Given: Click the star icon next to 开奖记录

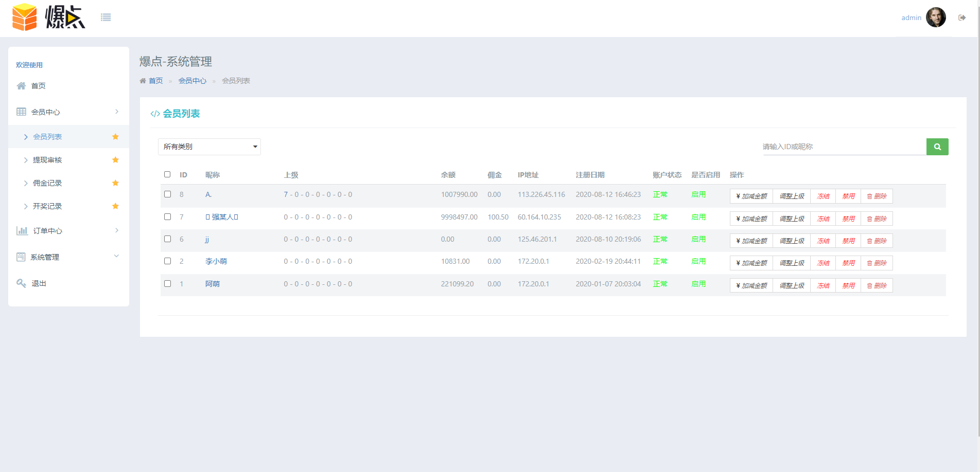Looking at the screenshot, I should 115,206.
